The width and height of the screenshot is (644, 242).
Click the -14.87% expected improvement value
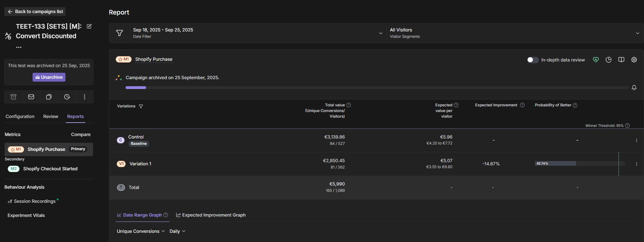[491, 164]
